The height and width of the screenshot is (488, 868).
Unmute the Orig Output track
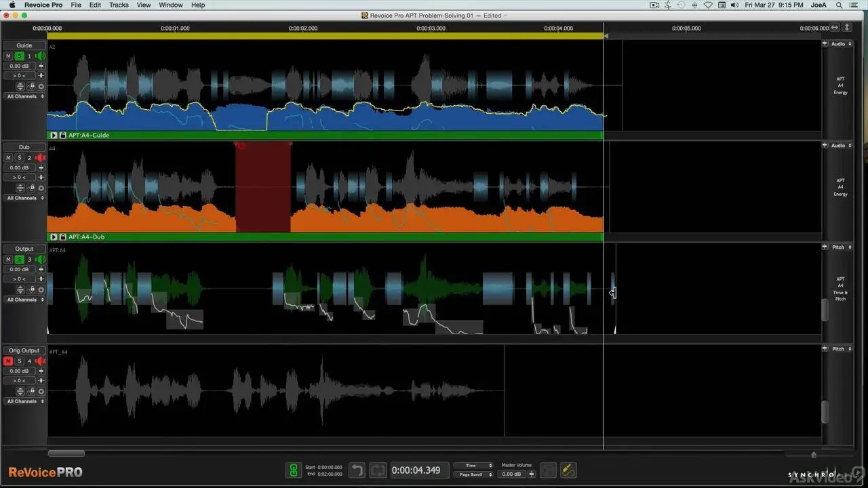(8, 361)
